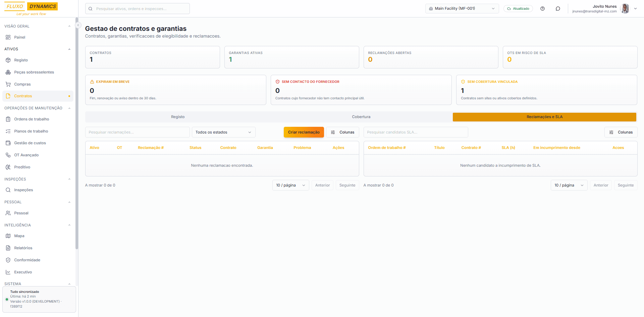644x317 pixels.
Task: Click the Pesquisar reclamações search field
Action: pos(137,132)
